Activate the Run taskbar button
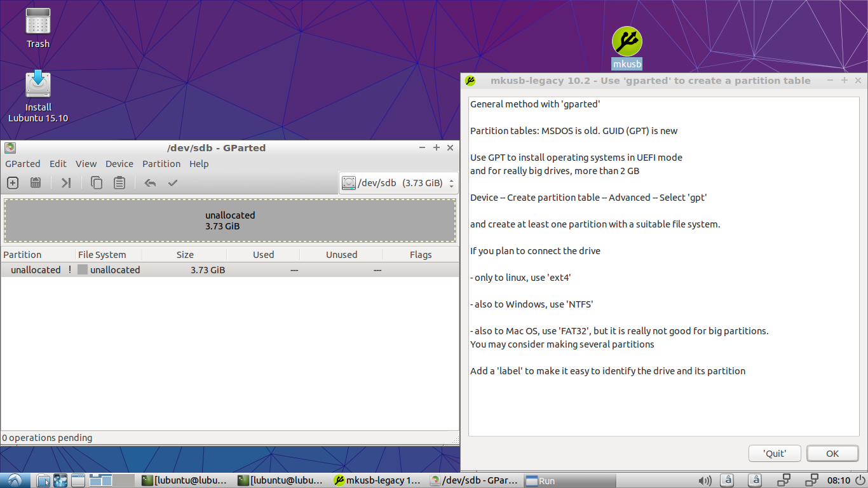This screenshot has height=488, width=868. [570, 481]
